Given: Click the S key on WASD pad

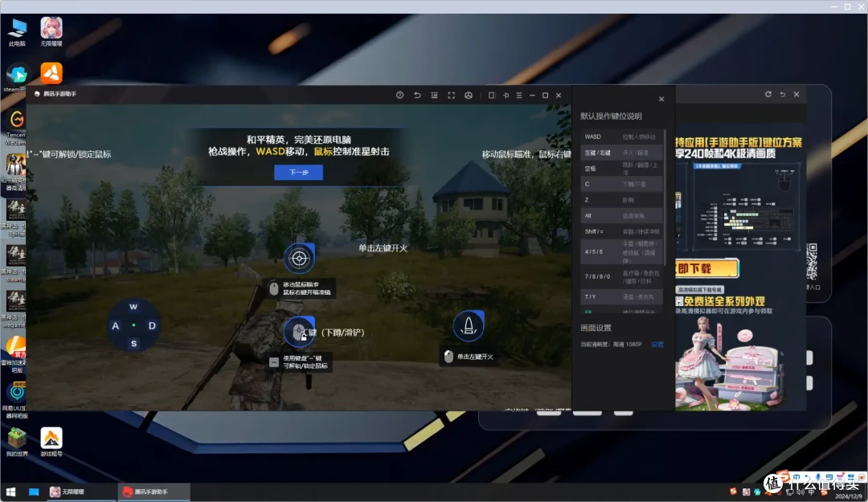Looking at the screenshot, I should 133,344.
